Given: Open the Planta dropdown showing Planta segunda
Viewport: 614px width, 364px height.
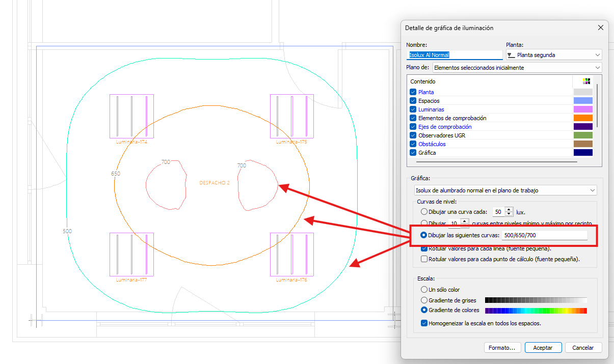Looking at the screenshot, I should (554, 55).
